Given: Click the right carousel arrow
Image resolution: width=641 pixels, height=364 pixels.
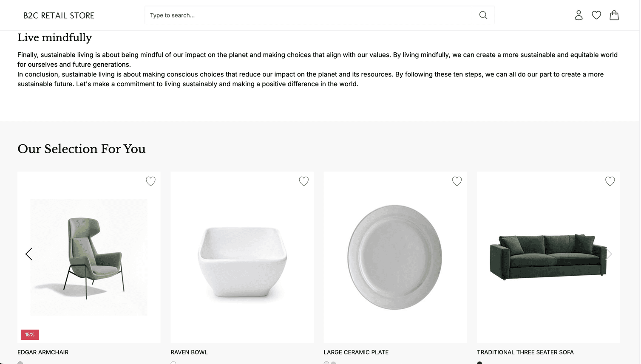Looking at the screenshot, I should point(609,254).
